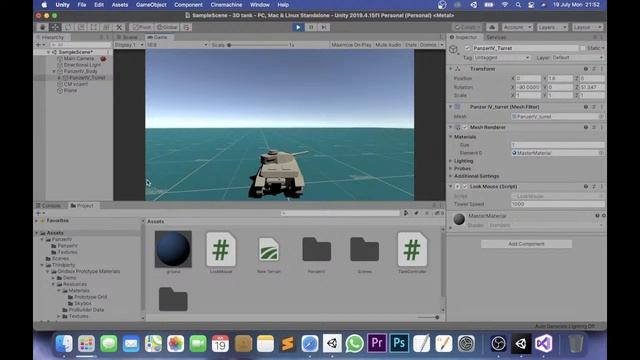The height and width of the screenshot is (360, 640).
Task: Click the Hierarchy create plus button
Action: click(40, 45)
